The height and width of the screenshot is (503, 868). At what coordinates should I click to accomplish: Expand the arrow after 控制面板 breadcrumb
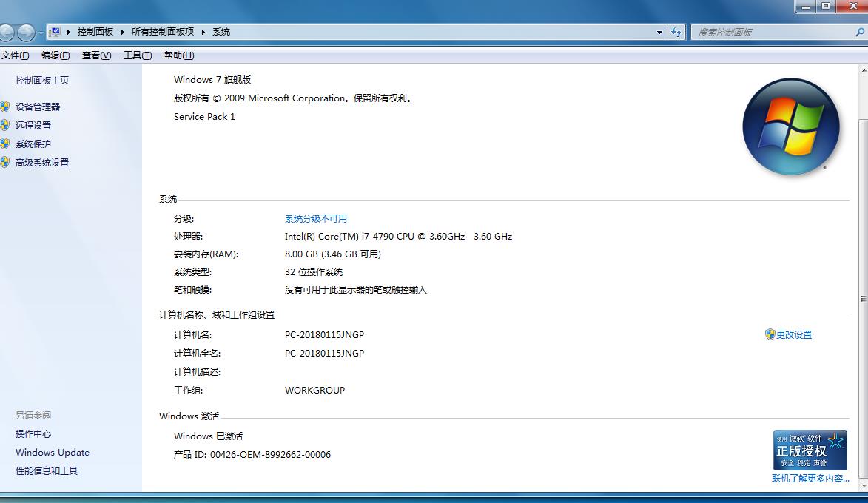pos(122,32)
